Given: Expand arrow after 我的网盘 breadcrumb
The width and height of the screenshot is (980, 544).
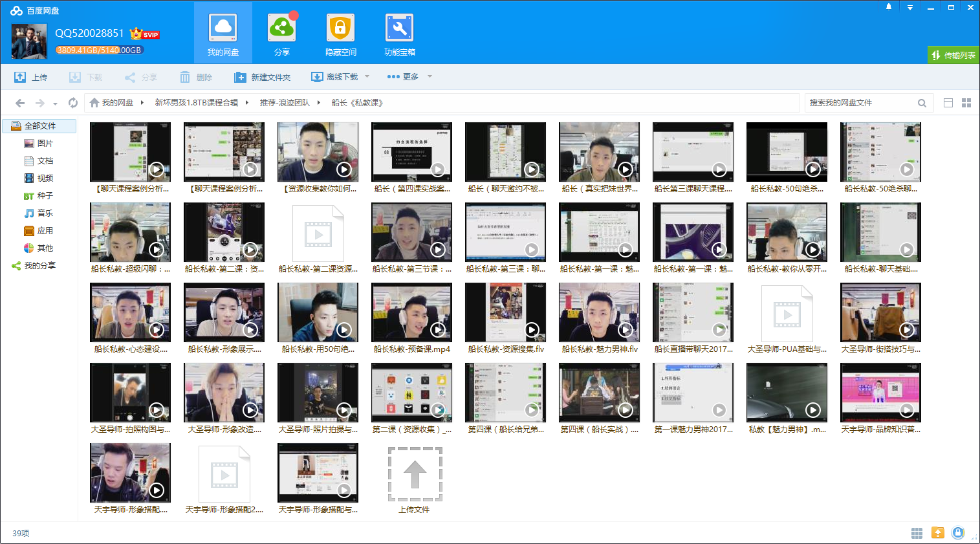Looking at the screenshot, I should coord(142,103).
